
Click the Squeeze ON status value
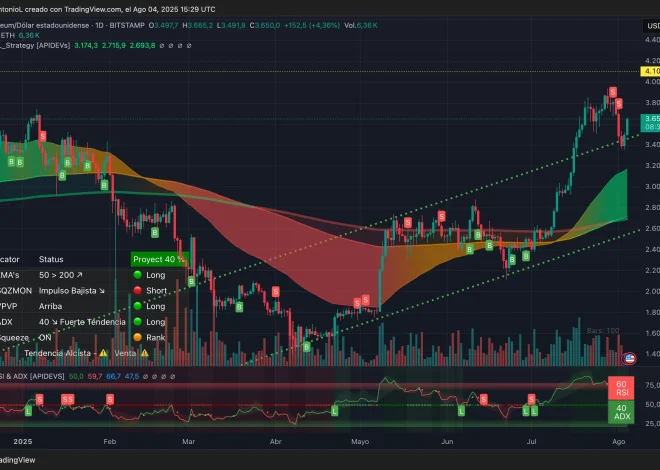(x=45, y=337)
